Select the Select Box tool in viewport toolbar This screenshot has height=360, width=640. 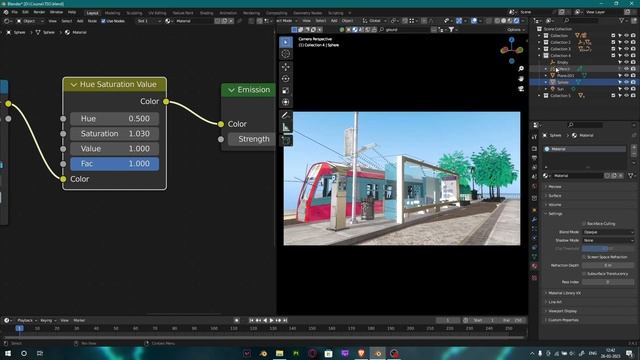pyautogui.click(x=286, y=42)
